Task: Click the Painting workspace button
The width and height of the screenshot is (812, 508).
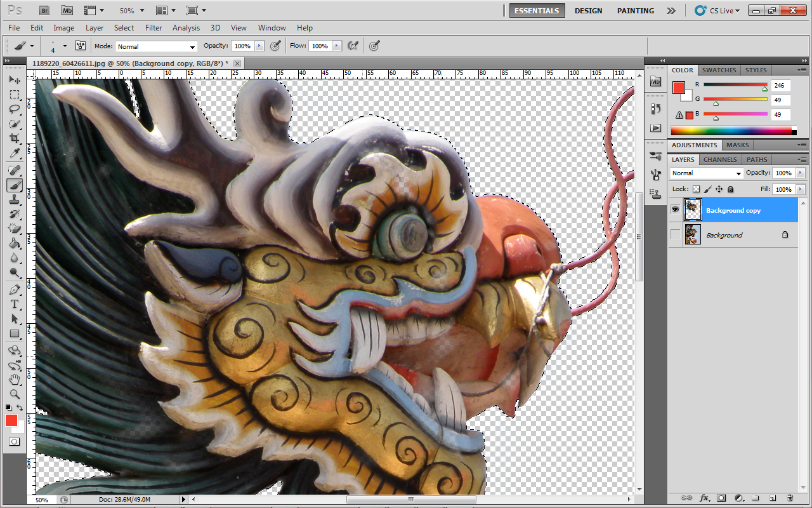Action: pos(635,11)
